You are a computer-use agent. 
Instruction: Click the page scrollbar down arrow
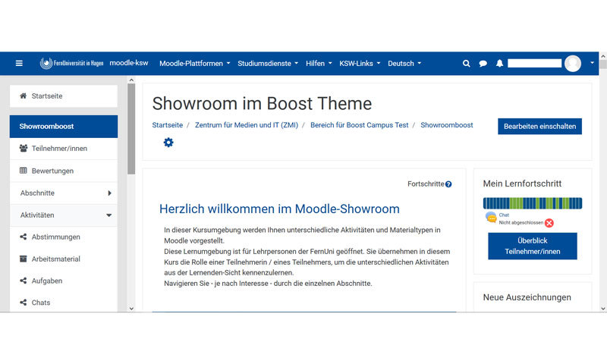tap(602, 309)
